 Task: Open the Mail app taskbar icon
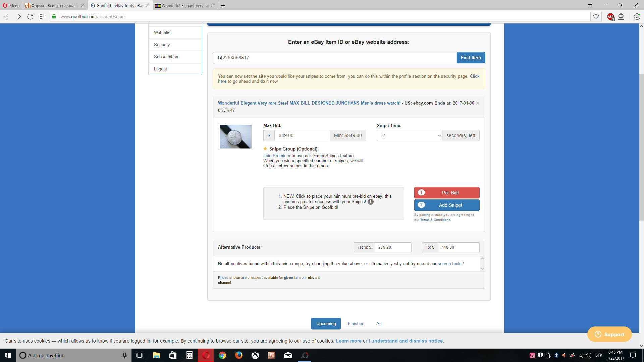[x=288, y=355]
